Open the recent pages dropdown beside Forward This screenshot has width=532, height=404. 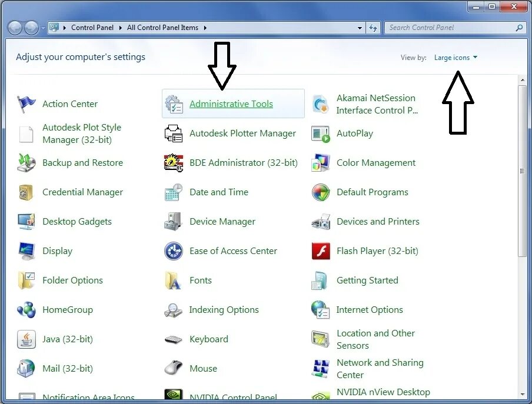[x=43, y=28]
